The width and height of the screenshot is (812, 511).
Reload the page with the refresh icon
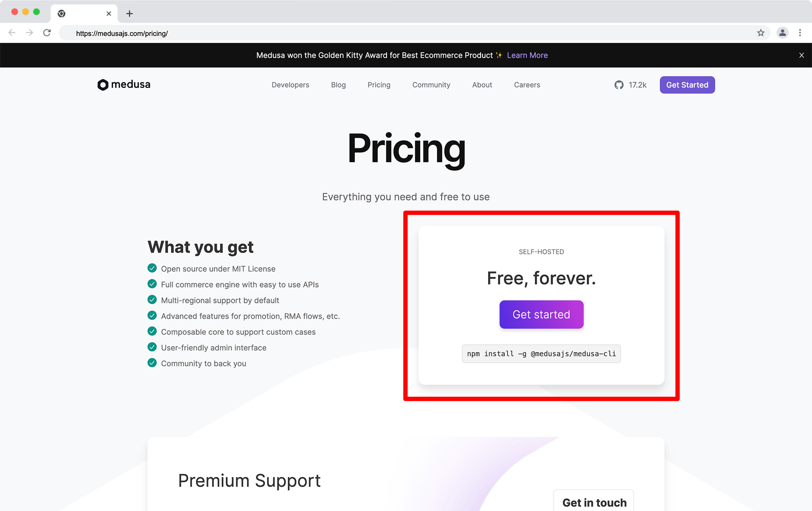click(x=47, y=33)
